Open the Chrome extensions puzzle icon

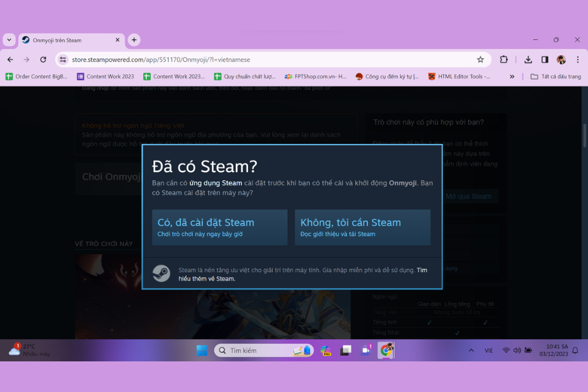tap(503, 59)
